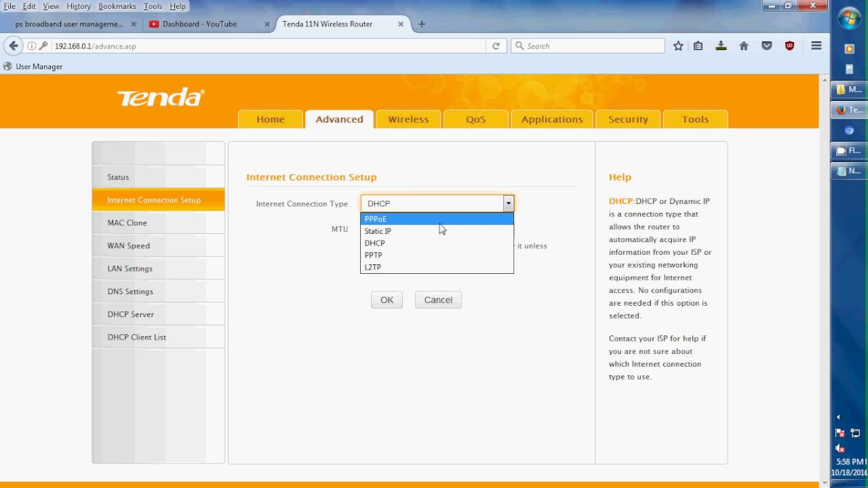The height and width of the screenshot is (488, 868).
Task: Choose PPPoE from connection type list
Action: pyautogui.click(x=437, y=219)
